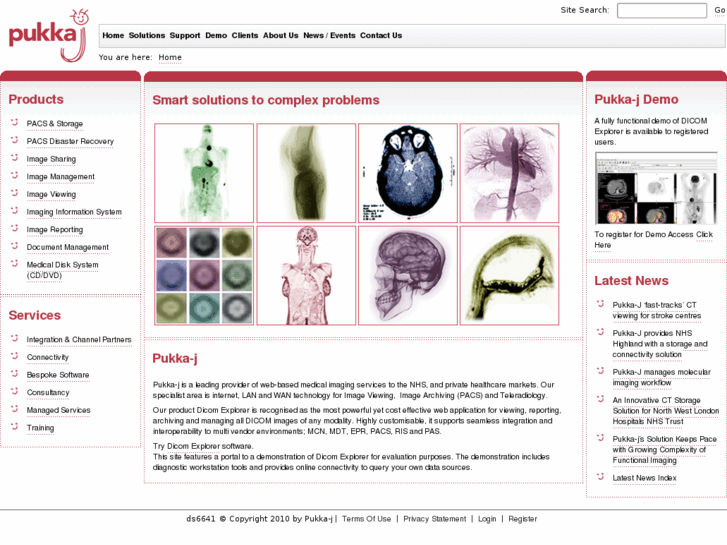727x545 pixels.
Task: Open news about Functional Imaging complexity
Action: click(664, 449)
